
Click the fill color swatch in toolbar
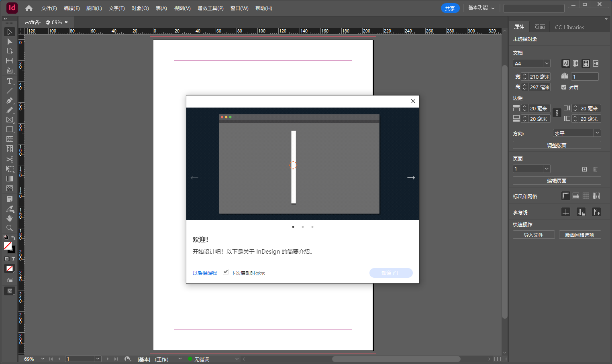click(8, 246)
